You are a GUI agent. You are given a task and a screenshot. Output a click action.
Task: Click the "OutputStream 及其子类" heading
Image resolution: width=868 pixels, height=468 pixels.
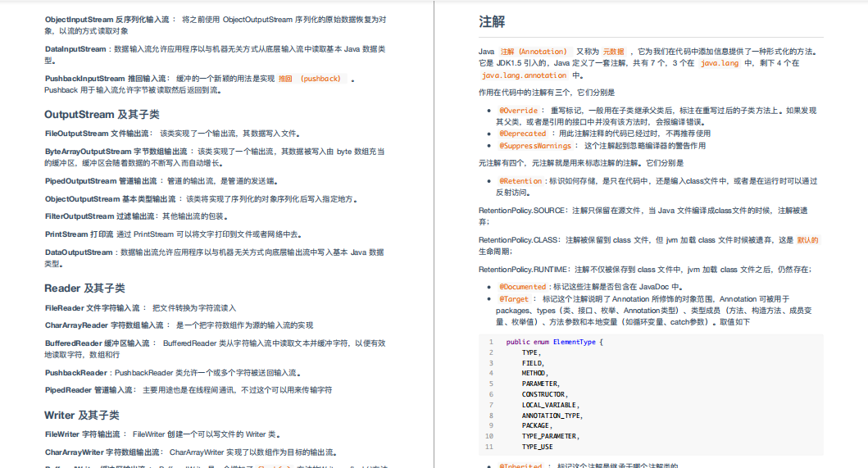click(x=102, y=115)
